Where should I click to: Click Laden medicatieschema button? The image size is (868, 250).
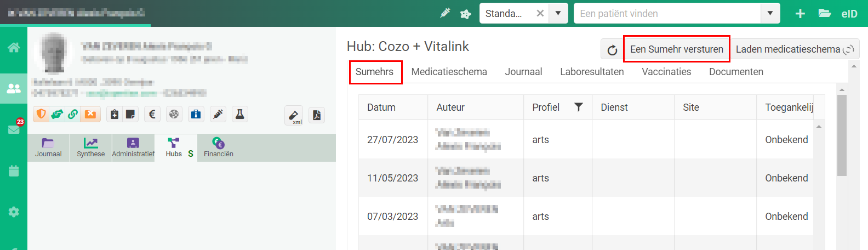point(795,49)
